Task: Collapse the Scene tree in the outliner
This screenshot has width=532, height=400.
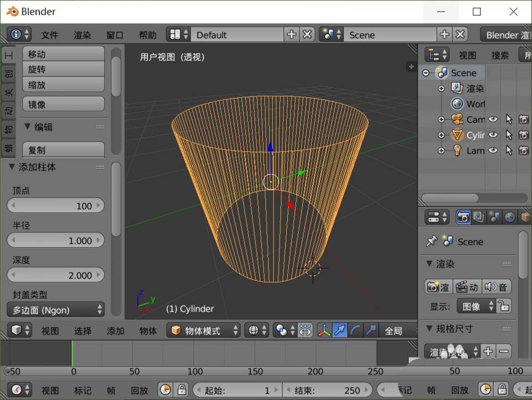Action: tap(426, 73)
